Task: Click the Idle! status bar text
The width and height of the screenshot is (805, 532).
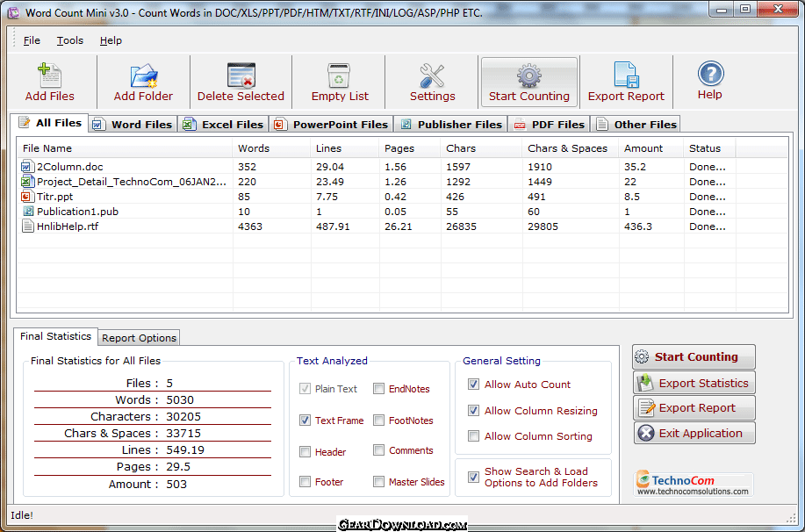Action: click(22, 515)
